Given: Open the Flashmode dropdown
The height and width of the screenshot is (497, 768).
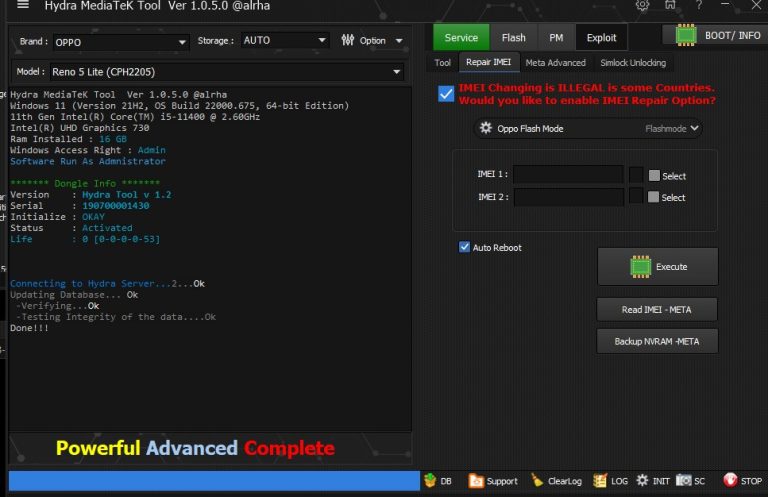Looking at the screenshot, I should [x=672, y=128].
